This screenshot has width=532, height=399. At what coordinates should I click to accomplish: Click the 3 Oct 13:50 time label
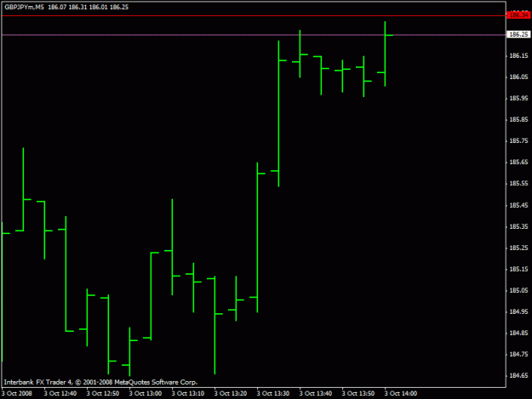pyautogui.click(x=358, y=394)
